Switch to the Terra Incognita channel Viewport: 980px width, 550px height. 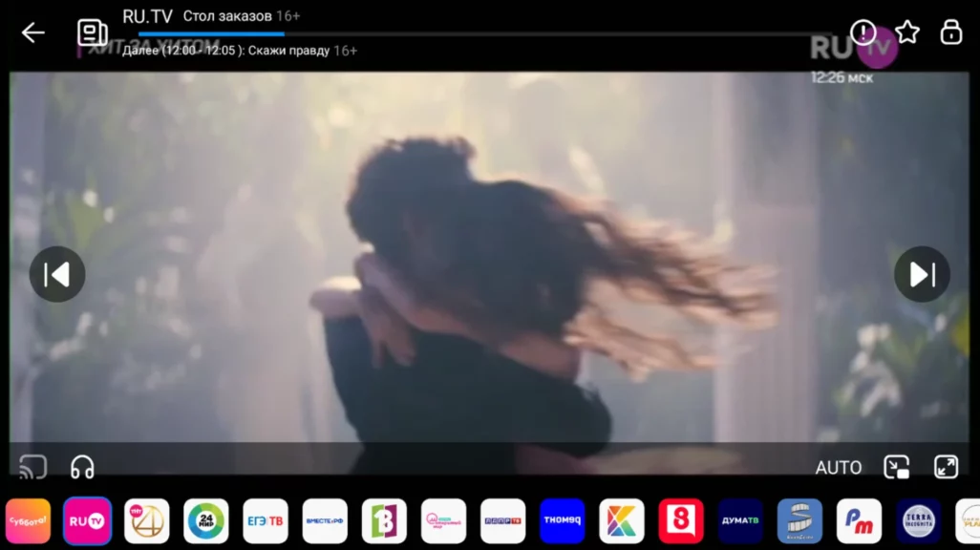tap(919, 521)
